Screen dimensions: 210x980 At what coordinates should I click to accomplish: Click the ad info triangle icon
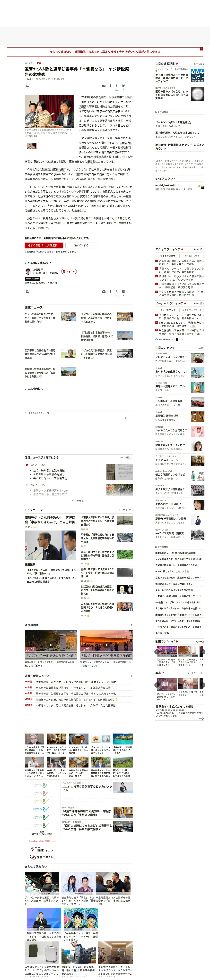pos(127,418)
